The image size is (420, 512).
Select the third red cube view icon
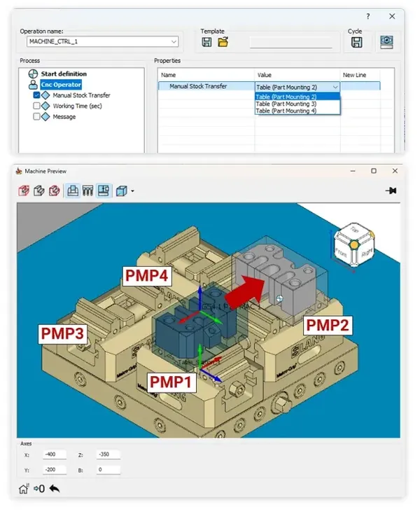(x=54, y=191)
